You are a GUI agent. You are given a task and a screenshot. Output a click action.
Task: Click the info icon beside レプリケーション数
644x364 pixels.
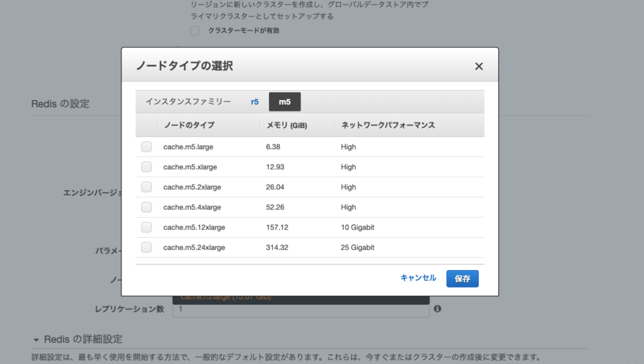tap(437, 308)
